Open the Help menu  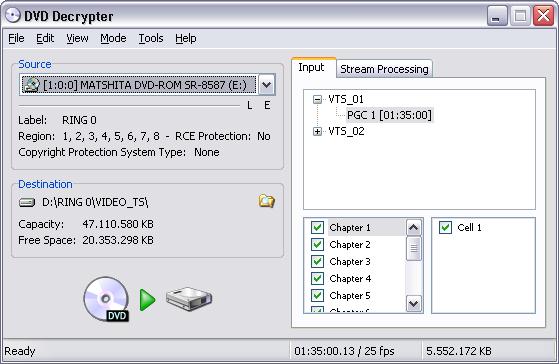pyautogui.click(x=186, y=38)
